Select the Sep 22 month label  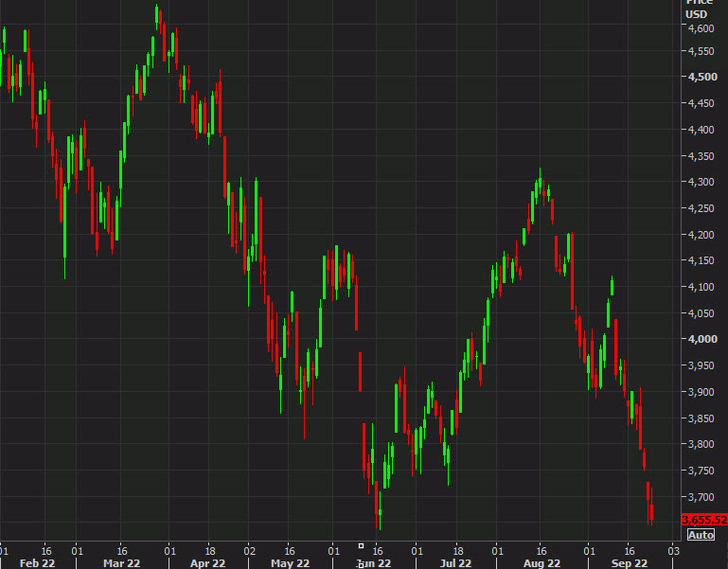(x=630, y=563)
